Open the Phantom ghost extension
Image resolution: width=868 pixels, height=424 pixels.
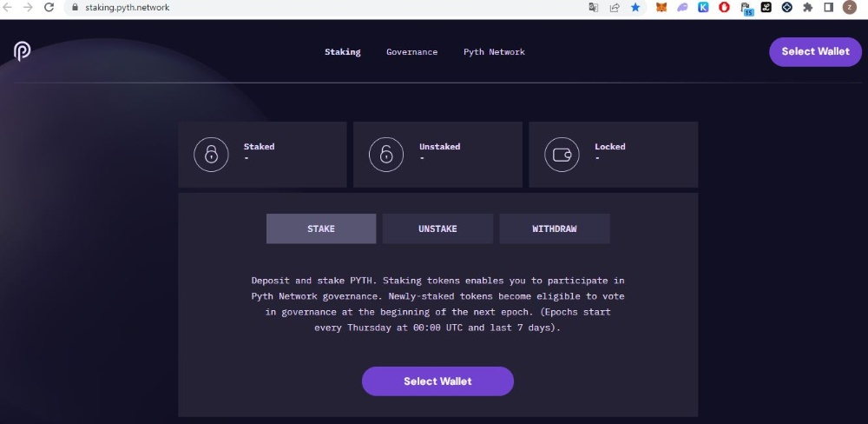tap(682, 7)
